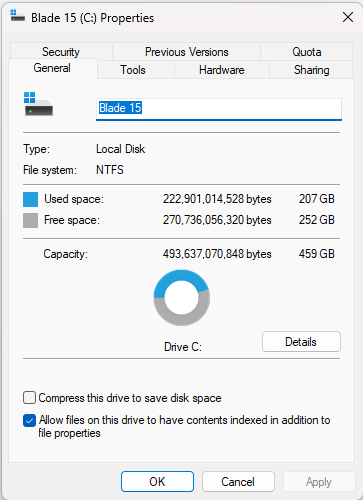Screen dimensions: 363x500
Task: Close the Properties dialog with the X
Action: click(348, 17)
